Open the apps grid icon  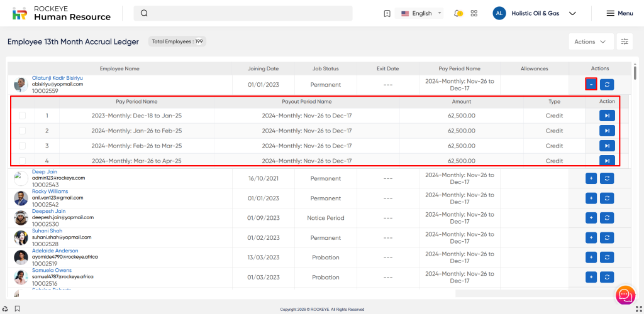pos(474,13)
